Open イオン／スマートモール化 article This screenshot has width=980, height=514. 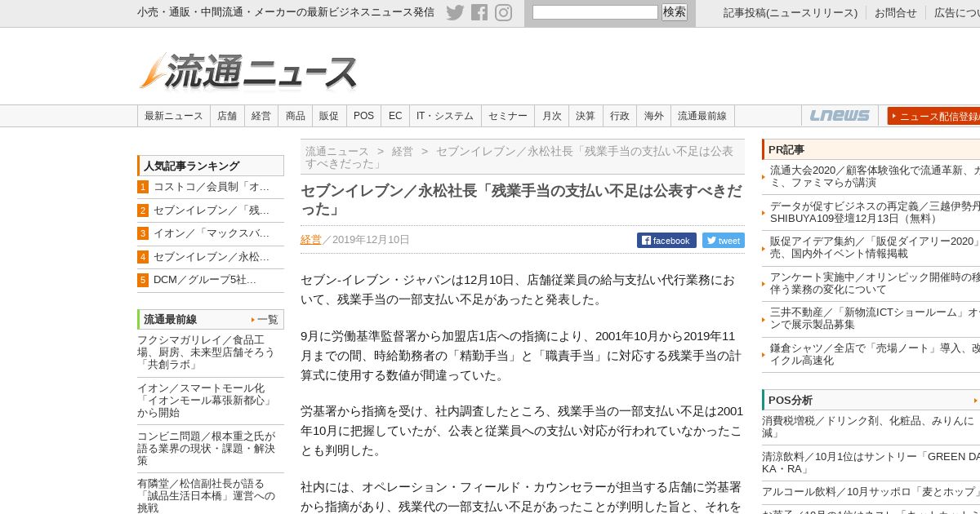[204, 401]
